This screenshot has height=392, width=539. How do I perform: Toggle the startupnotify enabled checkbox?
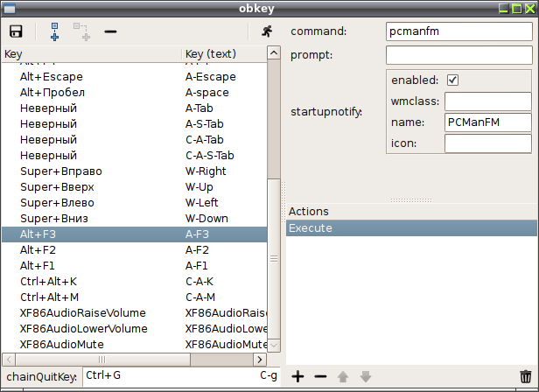(452, 80)
